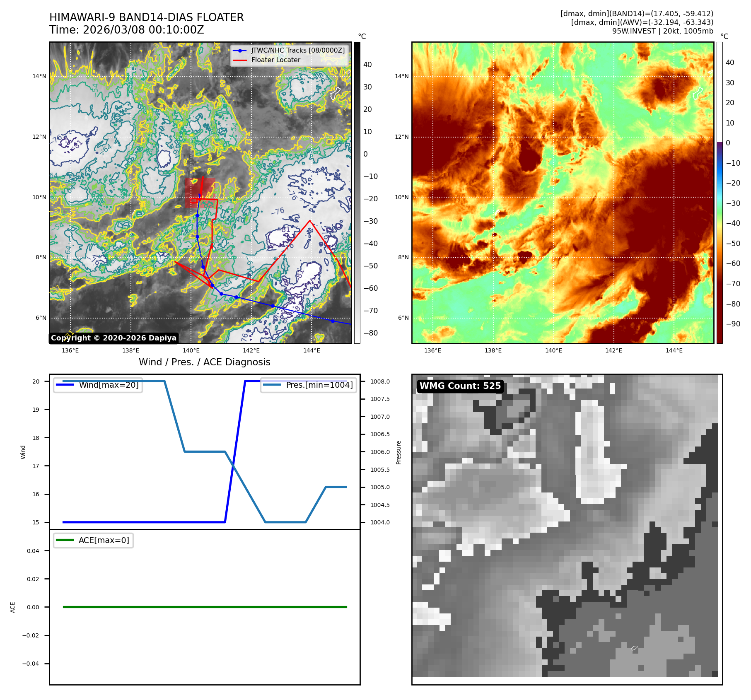
Task: Click the color temperature colorbar at −60
Action: tap(720, 263)
